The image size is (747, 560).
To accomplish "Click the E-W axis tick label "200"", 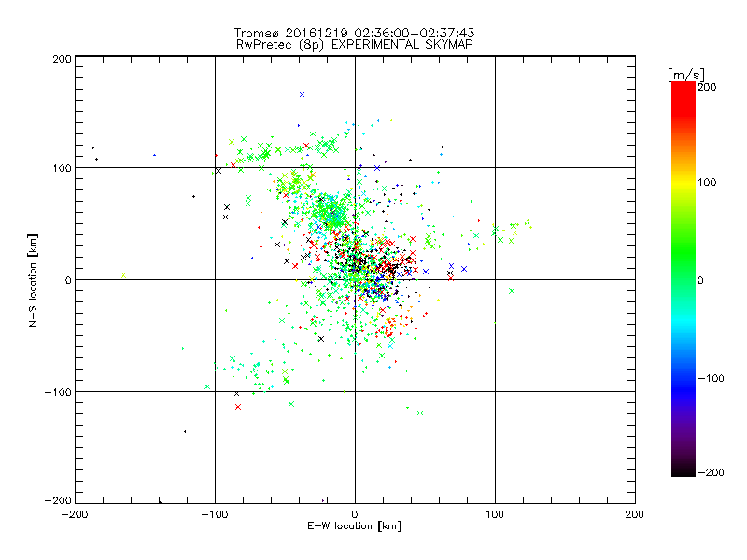I will (x=635, y=514).
